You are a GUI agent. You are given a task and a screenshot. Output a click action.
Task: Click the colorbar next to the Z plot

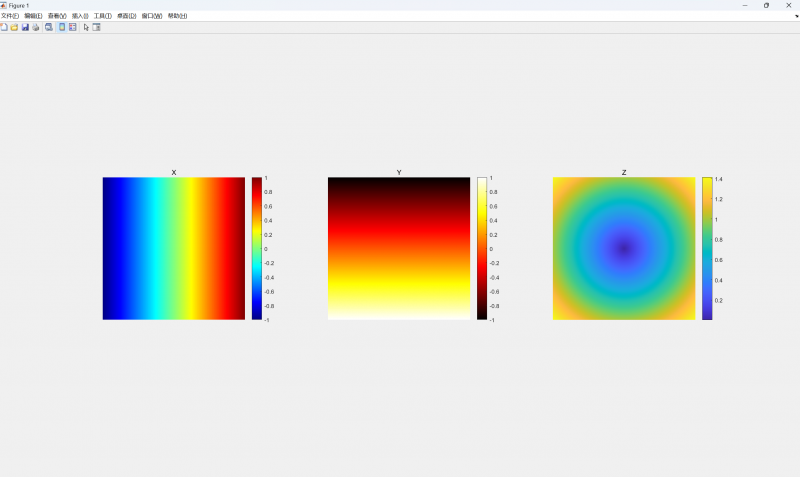pyautogui.click(x=707, y=248)
